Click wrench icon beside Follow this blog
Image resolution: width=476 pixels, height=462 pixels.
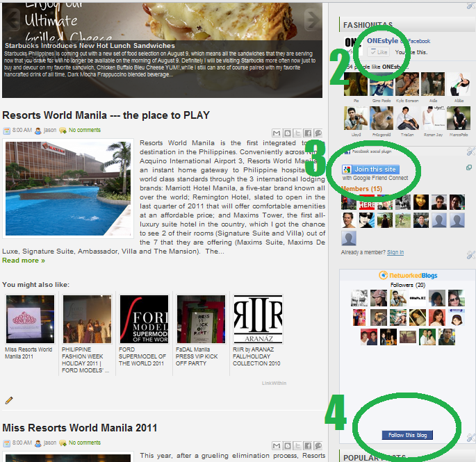(x=471, y=438)
